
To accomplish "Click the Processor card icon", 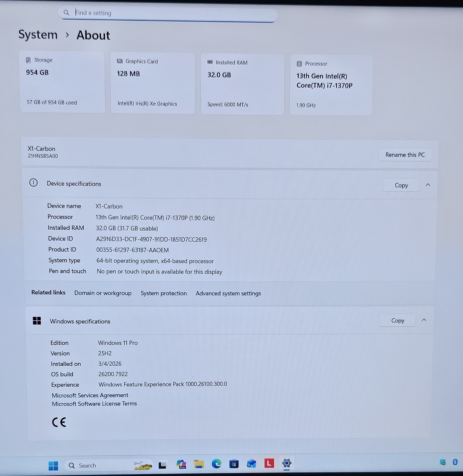I will [x=299, y=64].
